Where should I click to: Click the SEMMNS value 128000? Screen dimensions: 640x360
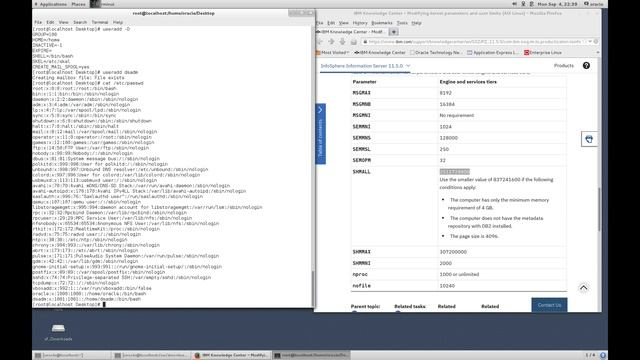449,138
